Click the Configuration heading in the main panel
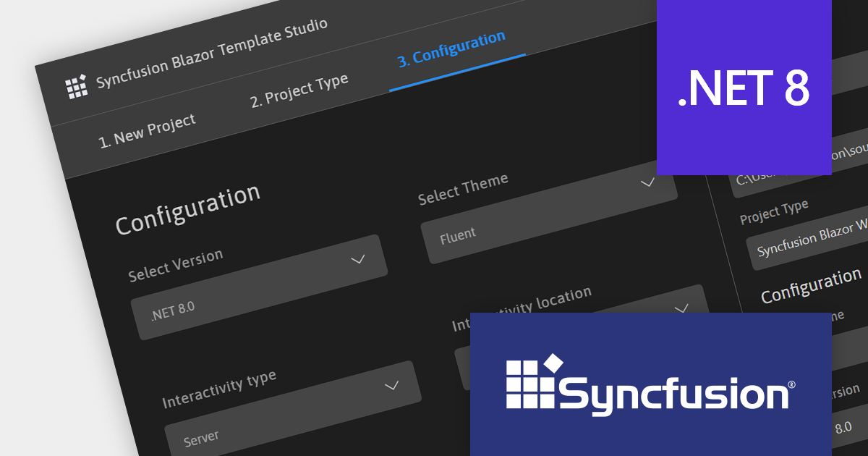 [188, 208]
